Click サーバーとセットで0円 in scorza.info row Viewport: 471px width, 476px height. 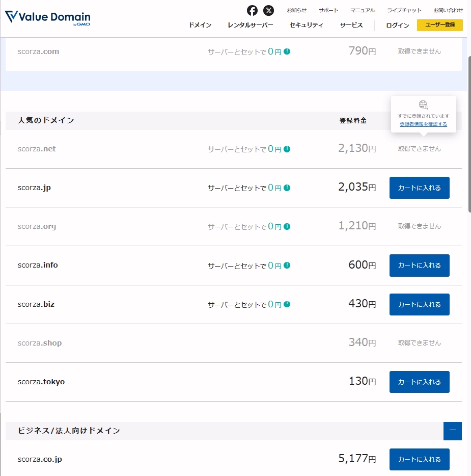[244, 266]
